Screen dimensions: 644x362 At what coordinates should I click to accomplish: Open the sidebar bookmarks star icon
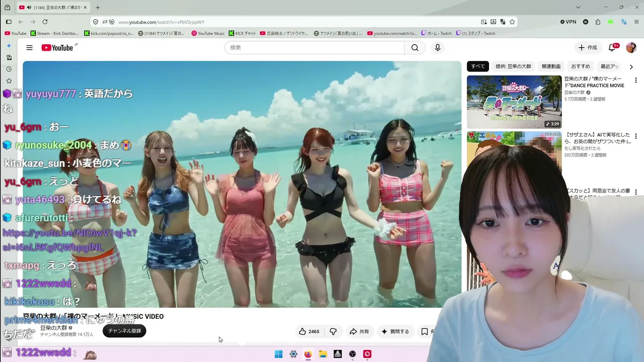(x=9, y=81)
